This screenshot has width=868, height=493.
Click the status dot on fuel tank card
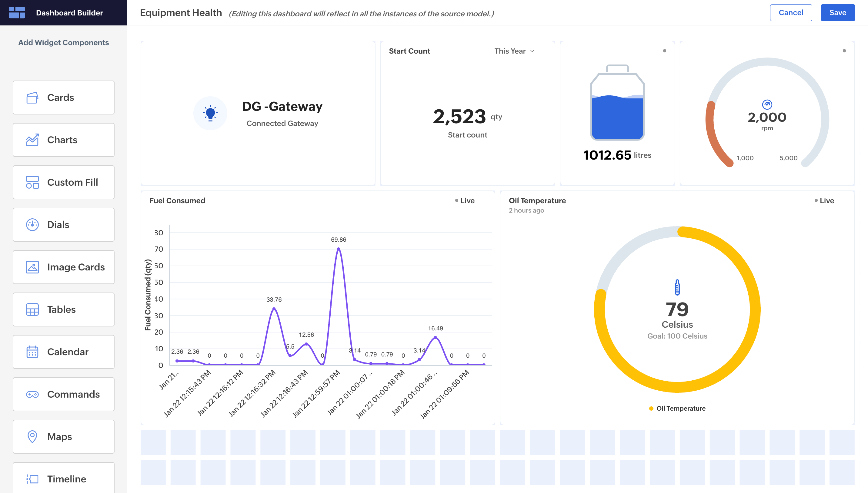(x=664, y=51)
